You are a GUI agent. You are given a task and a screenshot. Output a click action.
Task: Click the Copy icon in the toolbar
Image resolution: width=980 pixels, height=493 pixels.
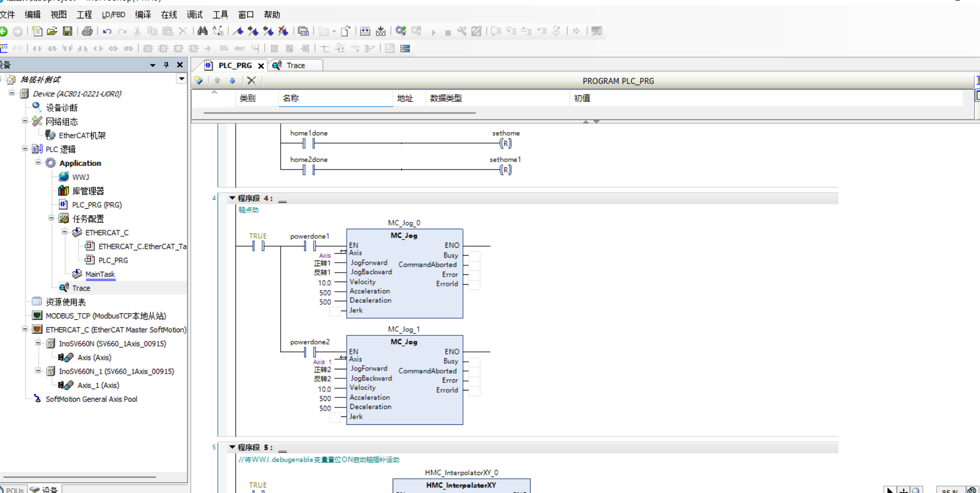152,31
